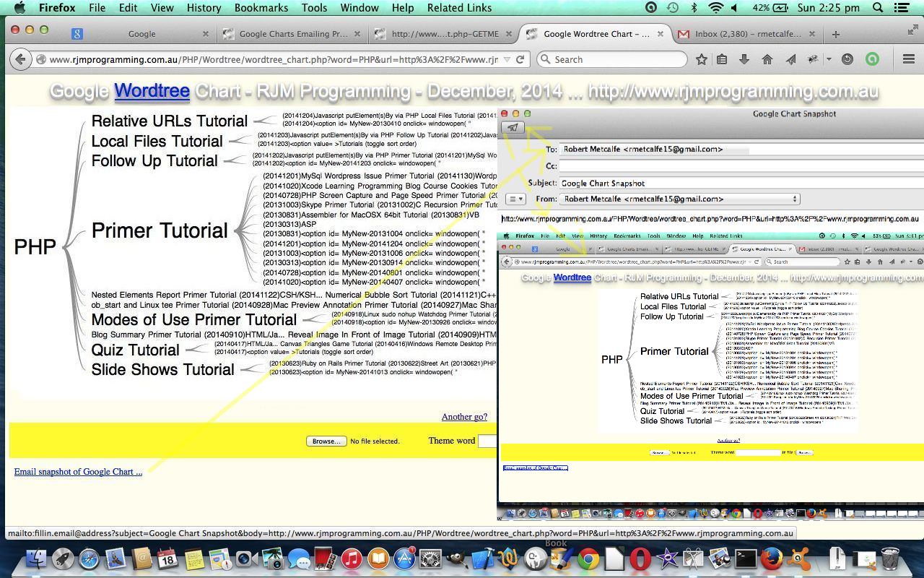The width and height of the screenshot is (924, 578).
Task: Click the Browse... file button
Action: click(x=326, y=441)
